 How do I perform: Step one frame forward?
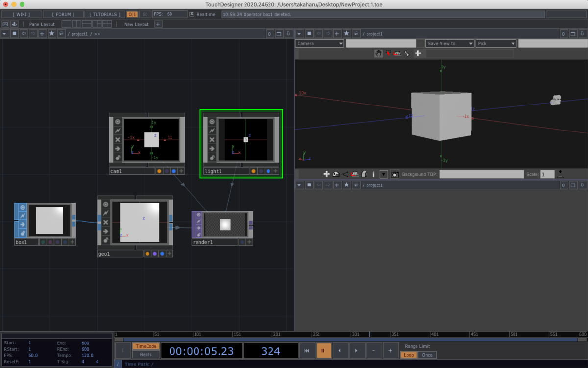pyautogui.click(x=357, y=351)
